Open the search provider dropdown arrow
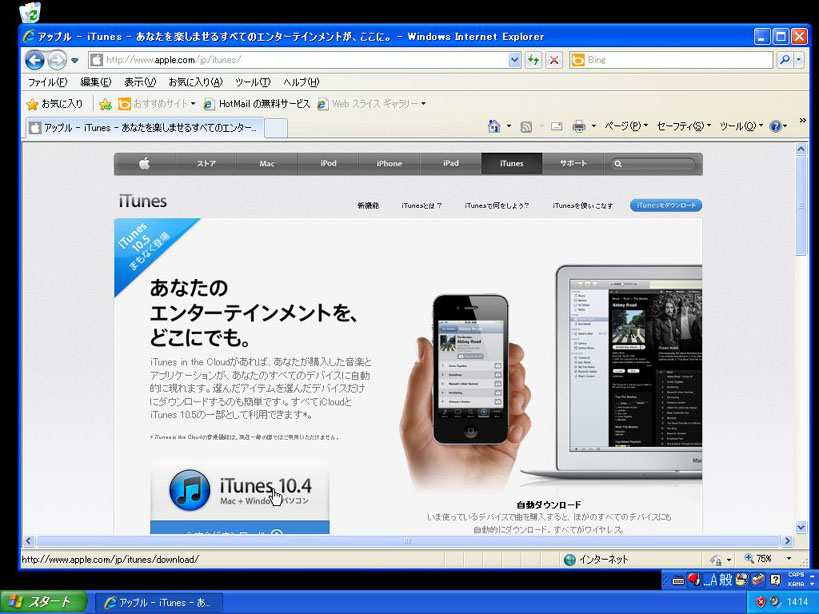The width and height of the screenshot is (819, 614). click(799, 60)
